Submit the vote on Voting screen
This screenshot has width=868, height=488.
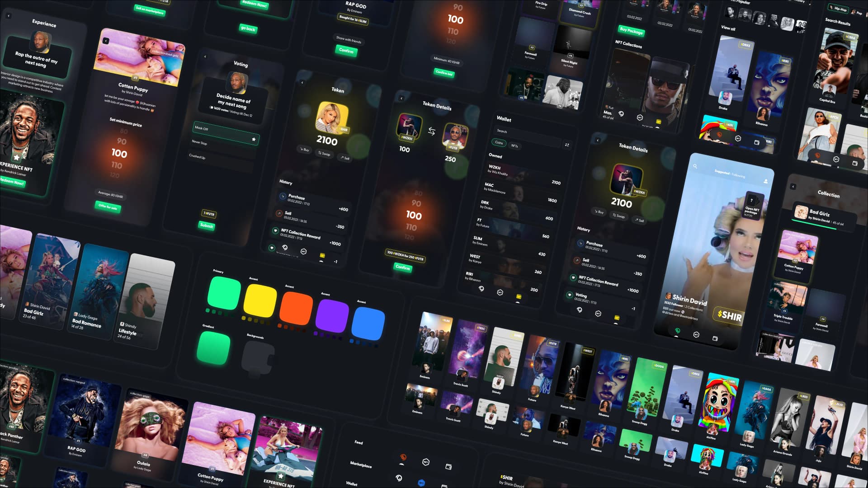click(207, 225)
